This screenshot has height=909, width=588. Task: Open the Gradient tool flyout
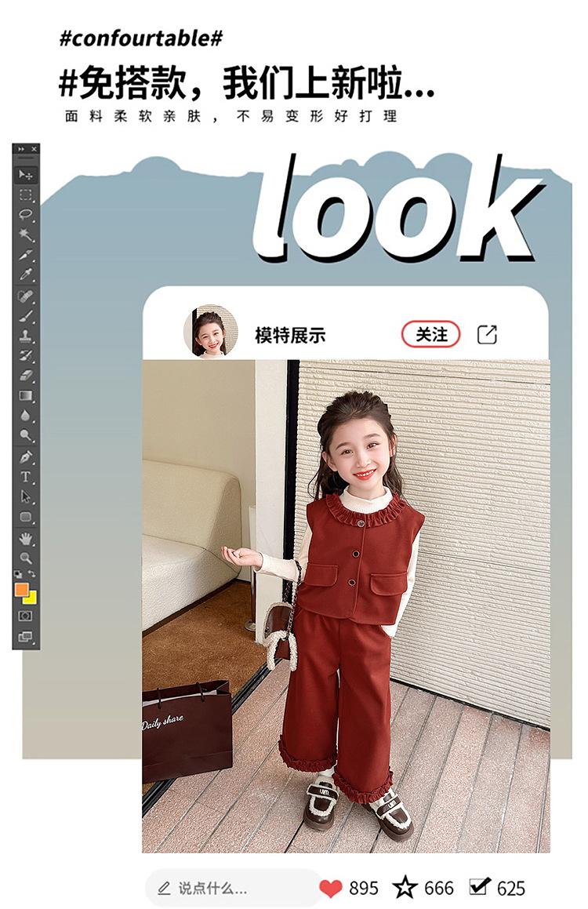pyautogui.click(x=26, y=396)
